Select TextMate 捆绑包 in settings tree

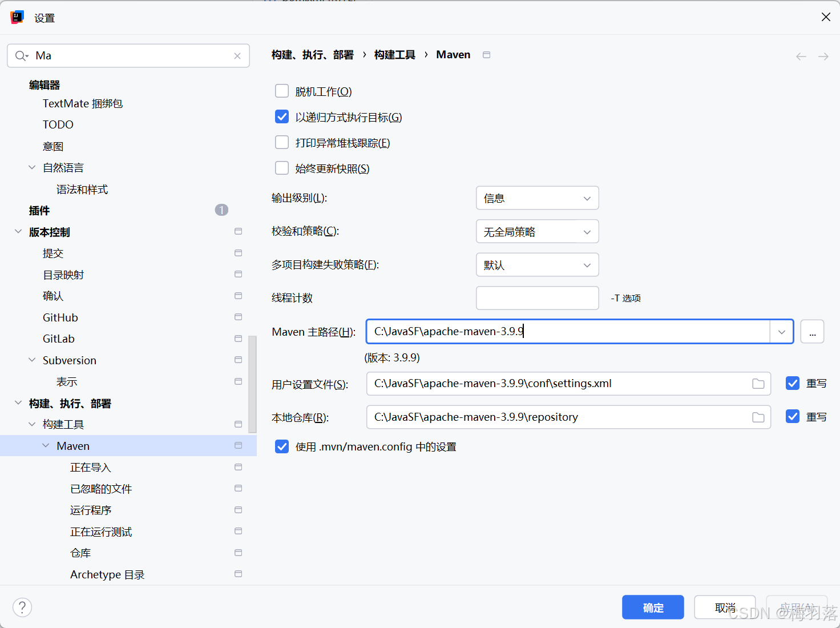tap(83, 103)
